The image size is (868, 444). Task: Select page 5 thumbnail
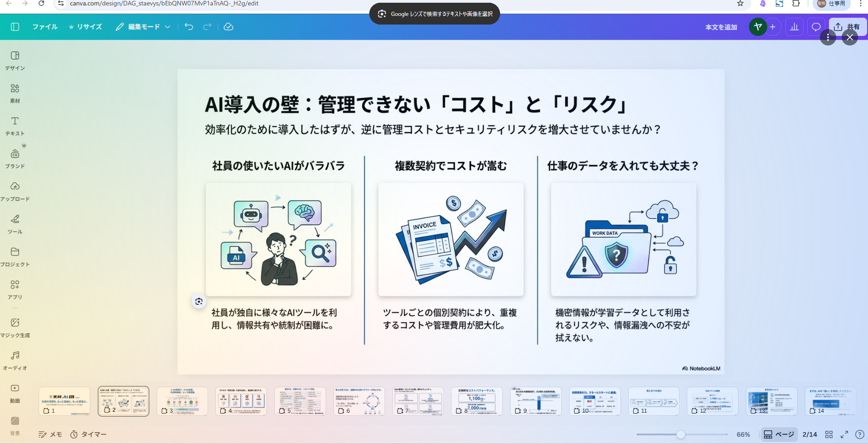pyautogui.click(x=300, y=401)
